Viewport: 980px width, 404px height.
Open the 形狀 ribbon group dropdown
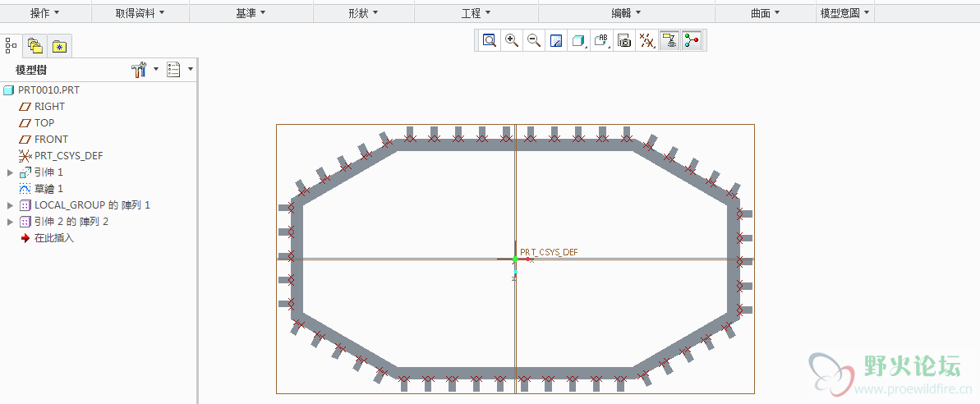(363, 13)
